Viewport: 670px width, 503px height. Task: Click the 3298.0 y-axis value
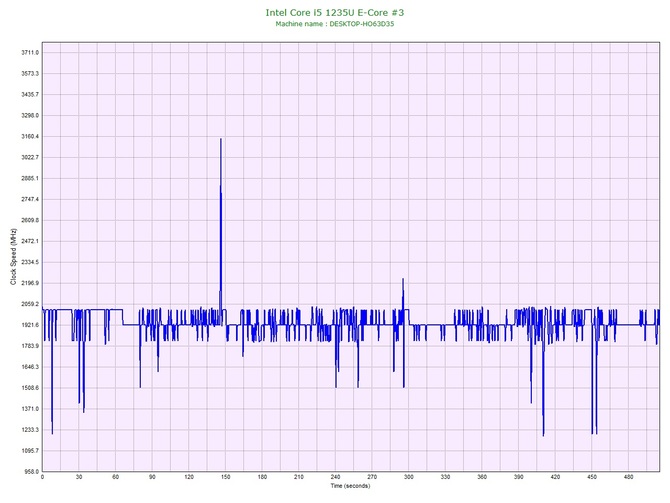[30, 115]
